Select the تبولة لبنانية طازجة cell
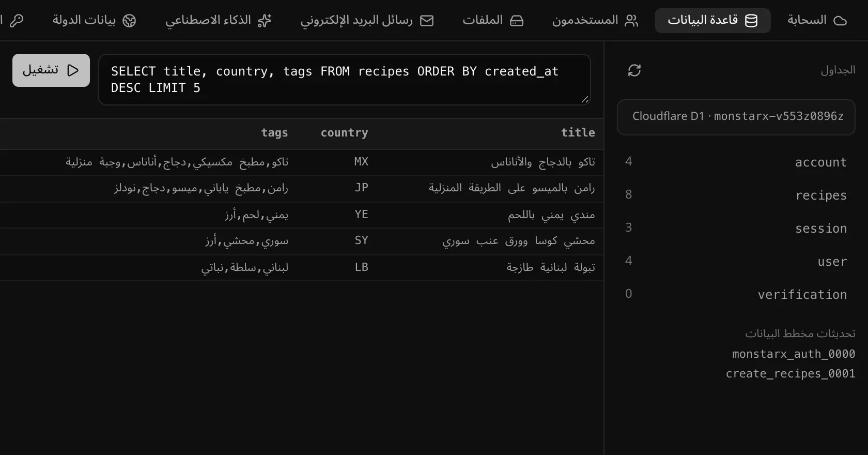This screenshot has height=455, width=868. (551, 267)
